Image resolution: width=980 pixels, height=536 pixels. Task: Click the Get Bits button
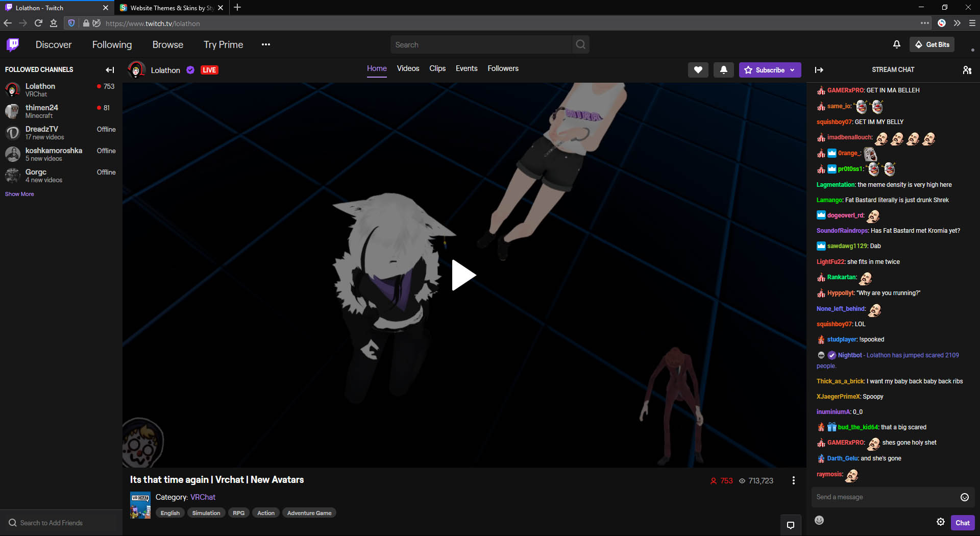(932, 44)
